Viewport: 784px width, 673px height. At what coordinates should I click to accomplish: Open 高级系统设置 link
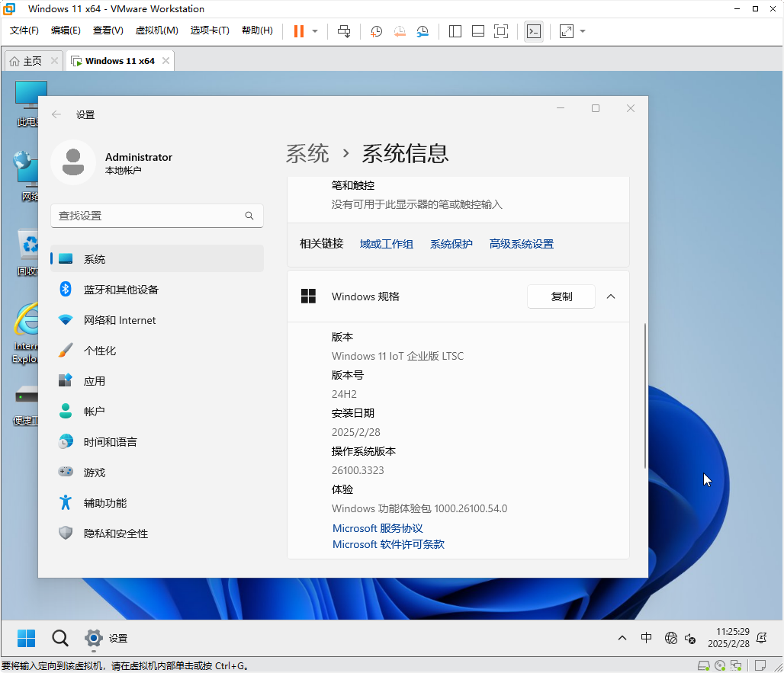pyautogui.click(x=522, y=243)
